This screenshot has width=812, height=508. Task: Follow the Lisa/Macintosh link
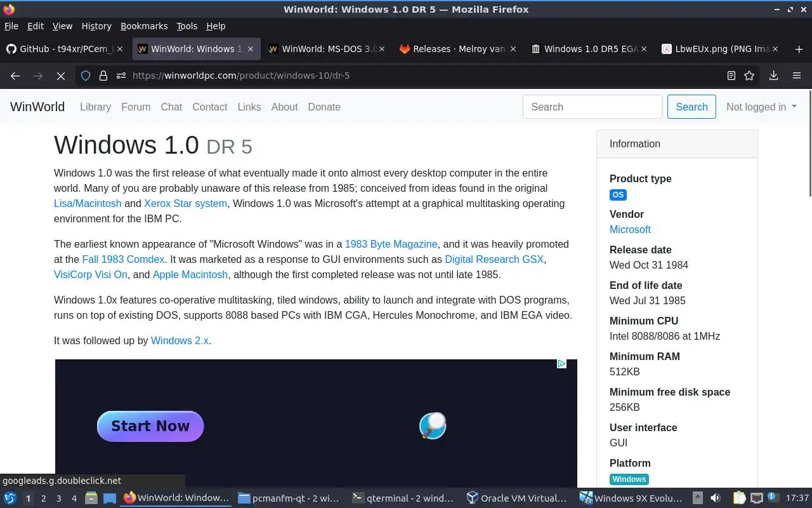tap(88, 203)
